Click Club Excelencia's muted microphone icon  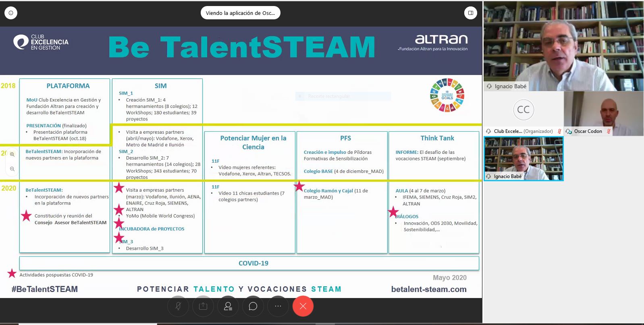559,131
